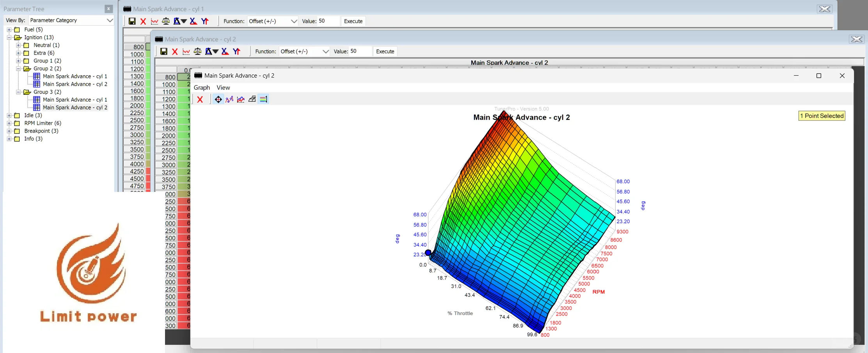Click the letter A tool icon in cyl 2 toolbar
This screenshot has height=353, width=868.
208,51
